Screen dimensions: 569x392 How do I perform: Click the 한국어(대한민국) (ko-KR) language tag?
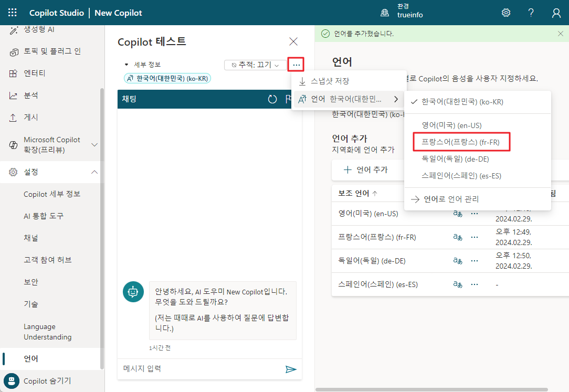tap(167, 78)
